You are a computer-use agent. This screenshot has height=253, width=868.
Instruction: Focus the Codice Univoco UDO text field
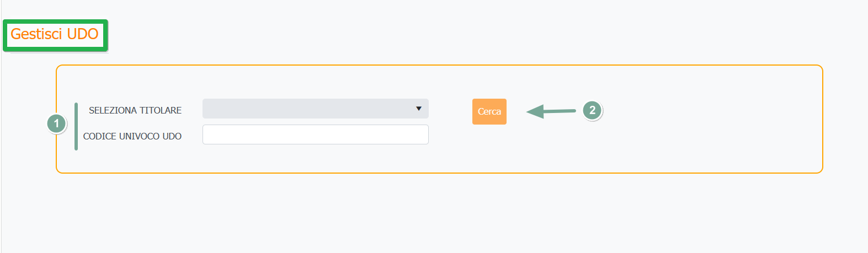click(315, 134)
